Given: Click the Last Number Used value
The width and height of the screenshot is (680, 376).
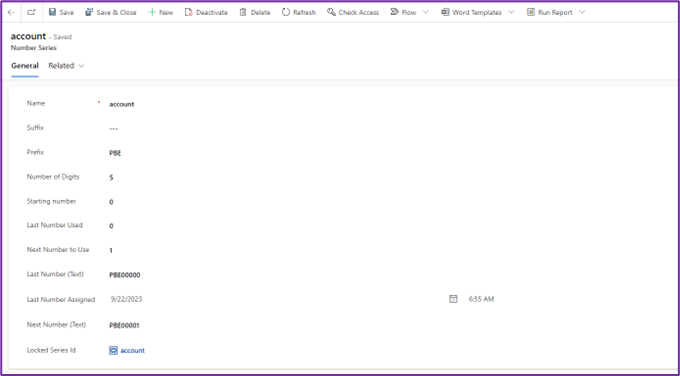Looking at the screenshot, I should tap(111, 226).
